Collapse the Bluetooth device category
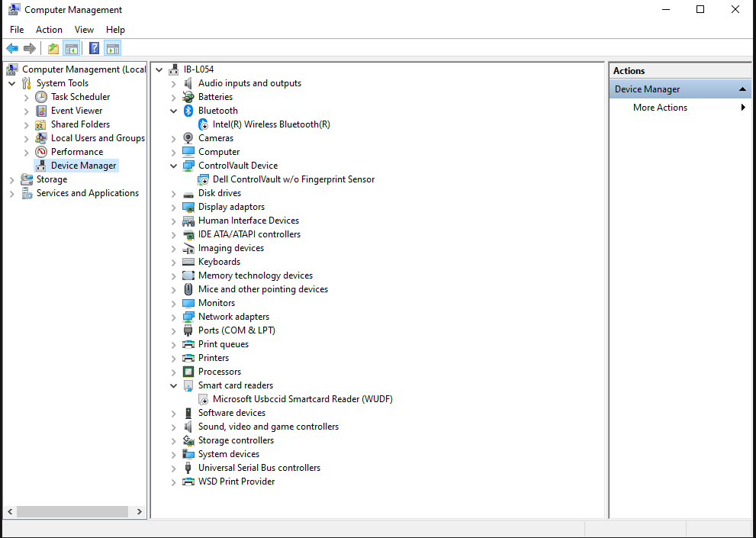The image size is (756, 538). [x=173, y=110]
